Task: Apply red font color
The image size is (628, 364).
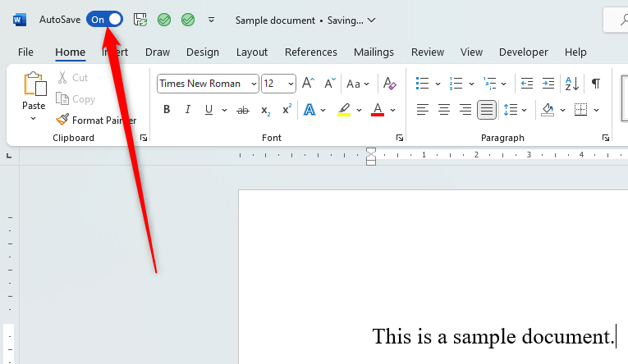Action: [378, 109]
